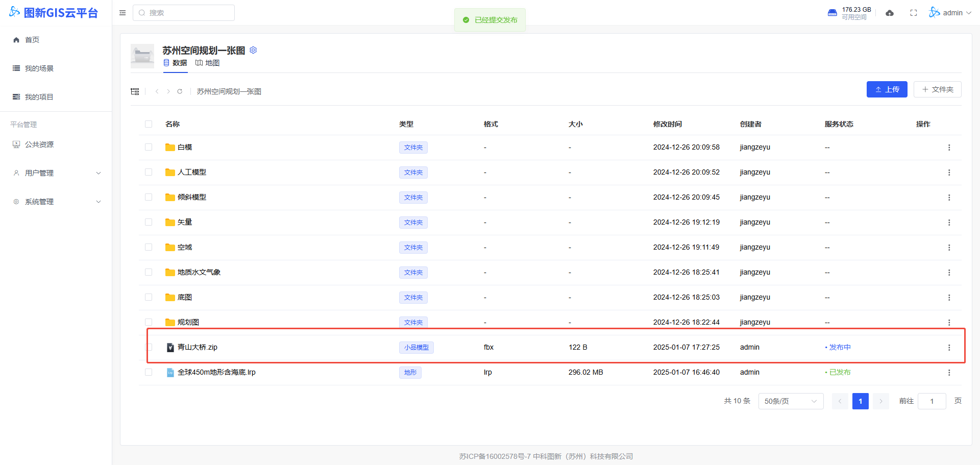Check the select-all checkbox in table header
Viewport: 980px width, 465px height.
point(149,124)
